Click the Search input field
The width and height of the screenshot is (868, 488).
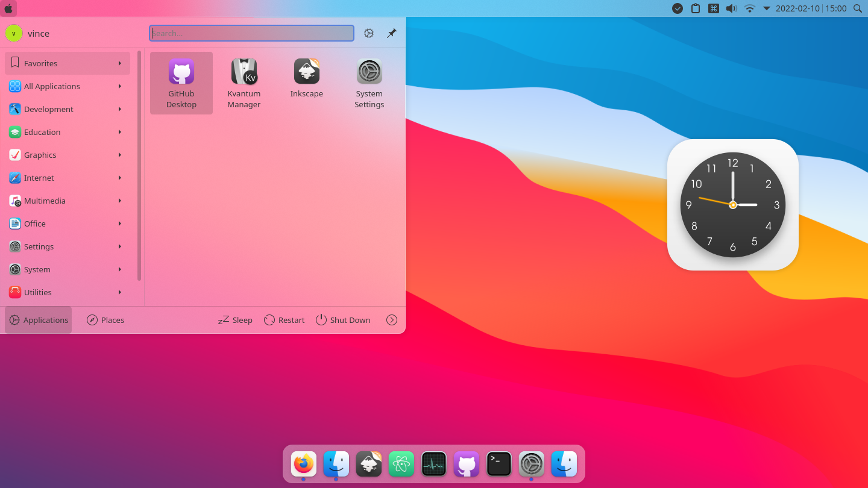pyautogui.click(x=252, y=33)
